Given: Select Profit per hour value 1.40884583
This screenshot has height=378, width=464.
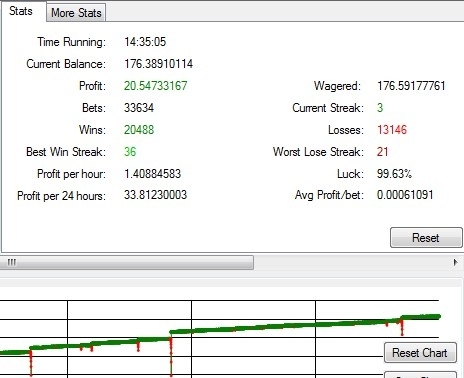Looking at the screenshot, I should (152, 174).
